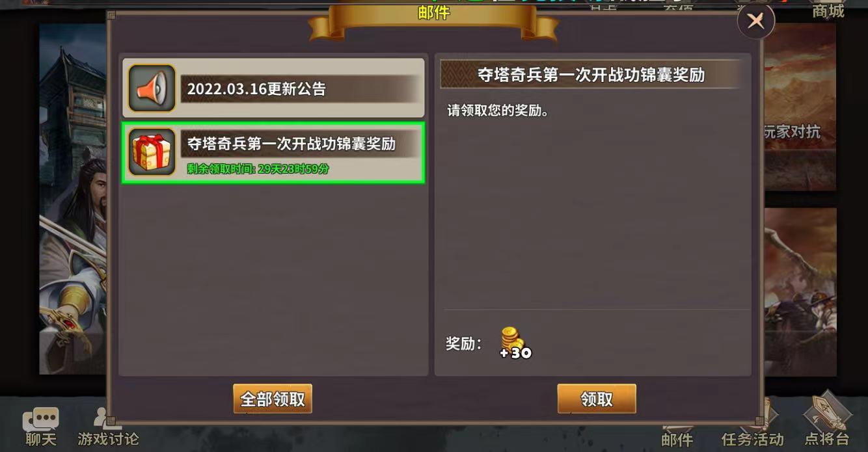Screen dimensions: 868x452
Task: Select the 夺塔奇兵第一次开战功锦囊奖励 mail entry
Action: 273,152
